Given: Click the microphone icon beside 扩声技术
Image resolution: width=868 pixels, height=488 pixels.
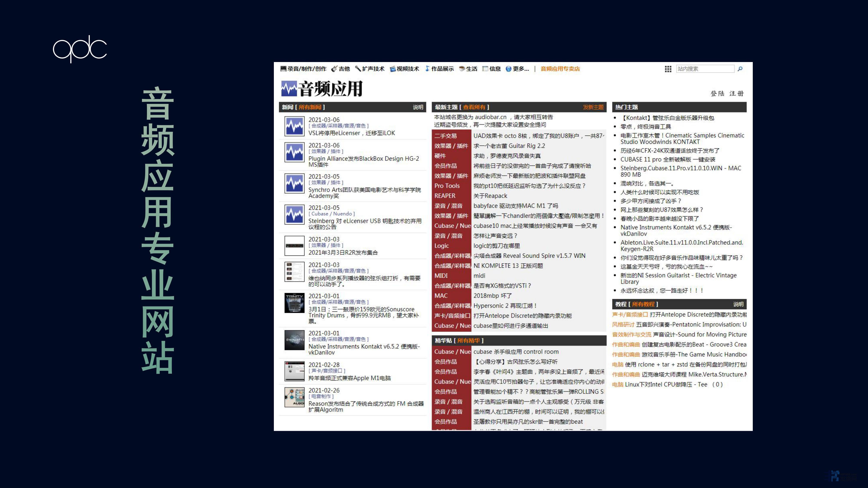Looking at the screenshot, I should pyautogui.click(x=358, y=69).
